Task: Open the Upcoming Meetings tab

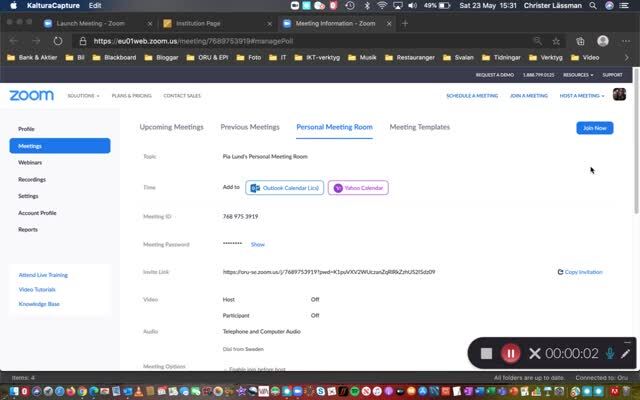Action: pyautogui.click(x=171, y=127)
